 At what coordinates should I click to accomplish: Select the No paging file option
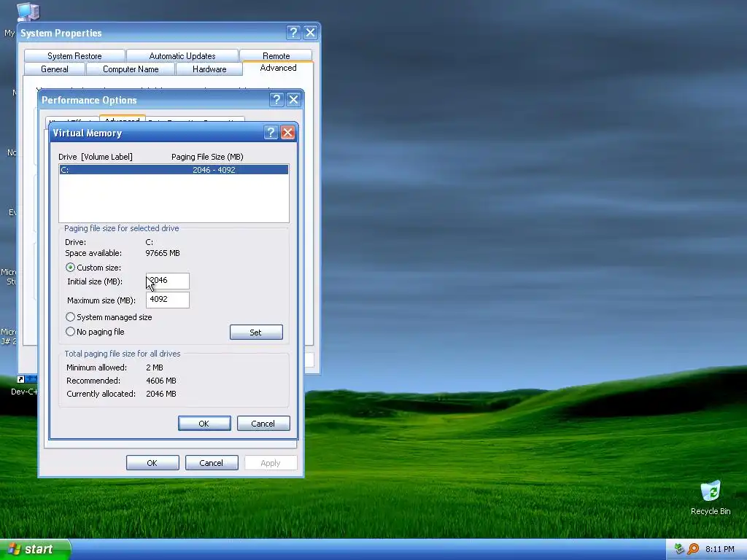pos(71,332)
